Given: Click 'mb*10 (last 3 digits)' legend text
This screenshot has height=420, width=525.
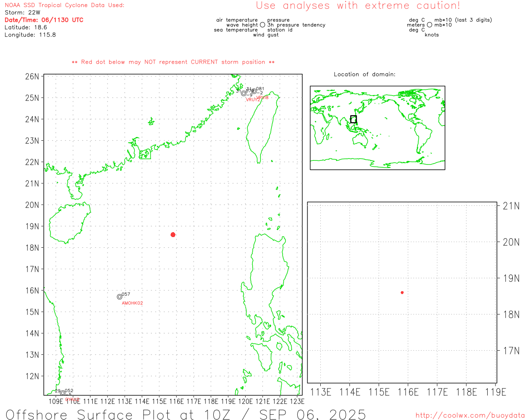Looking at the screenshot, I should tap(463, 20).
